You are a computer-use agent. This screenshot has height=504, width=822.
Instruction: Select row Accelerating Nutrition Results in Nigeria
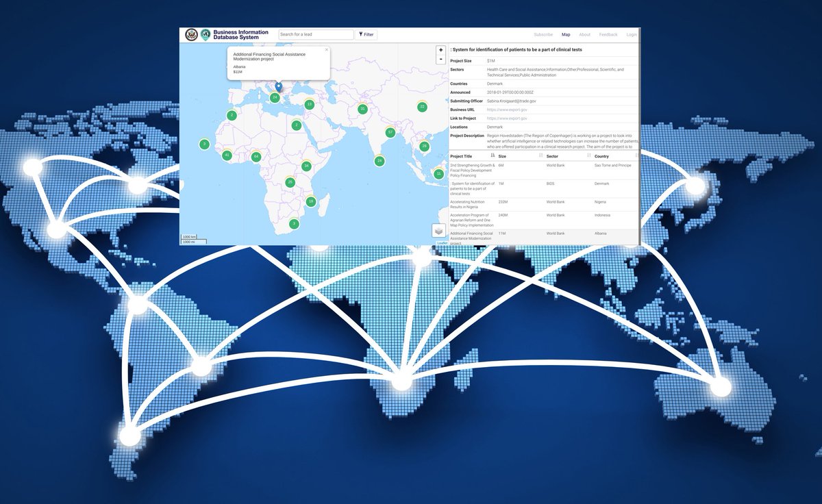545,205
